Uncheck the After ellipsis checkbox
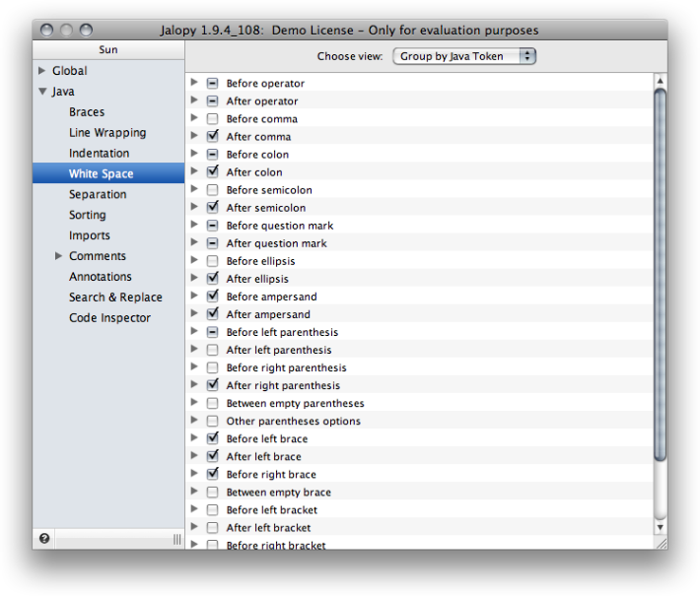Viewport: 700px width, 596px height. 213,279
